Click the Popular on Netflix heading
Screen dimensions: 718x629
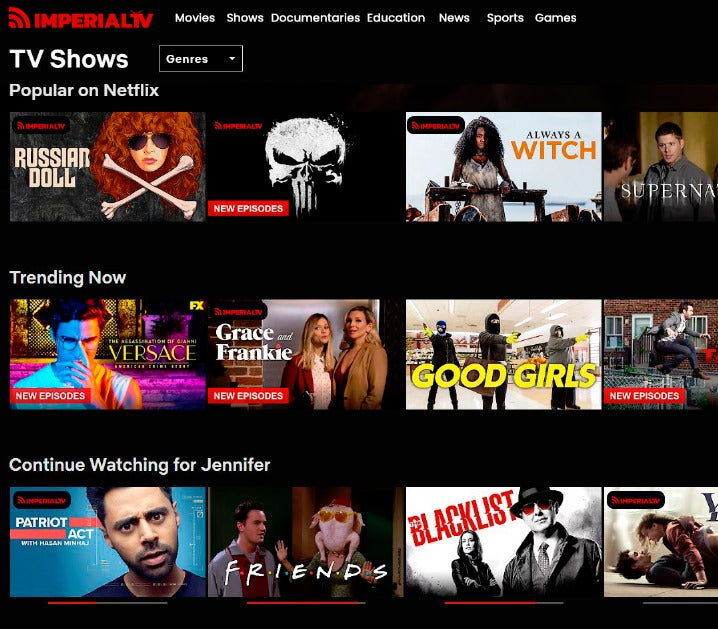[x=84, y=90]
